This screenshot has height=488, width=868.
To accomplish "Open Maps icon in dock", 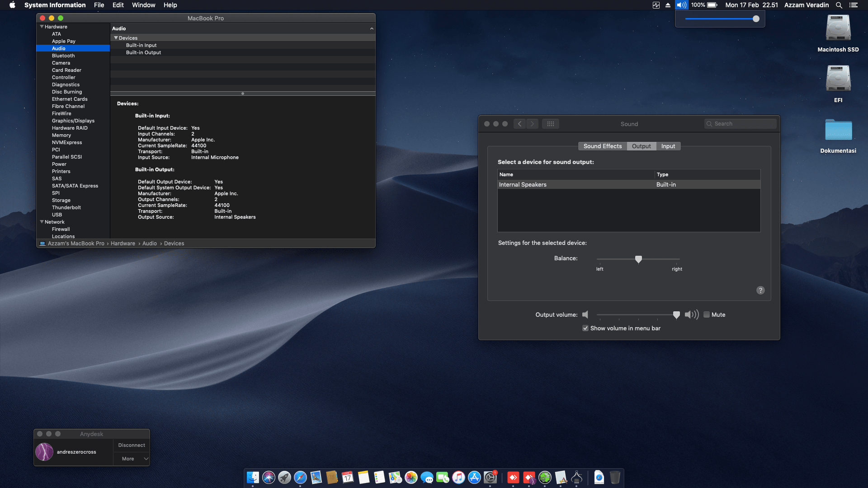I will coord(395,477).
